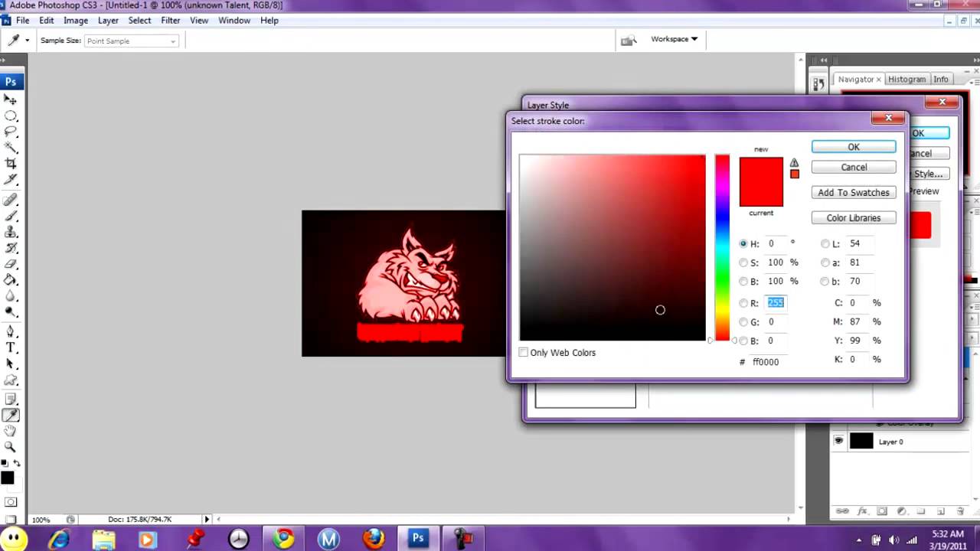Image resolution: width=980 pixels, height=551 pixels.
Task: Click the Add To Swatches button
Action: [x=853, y=193]
